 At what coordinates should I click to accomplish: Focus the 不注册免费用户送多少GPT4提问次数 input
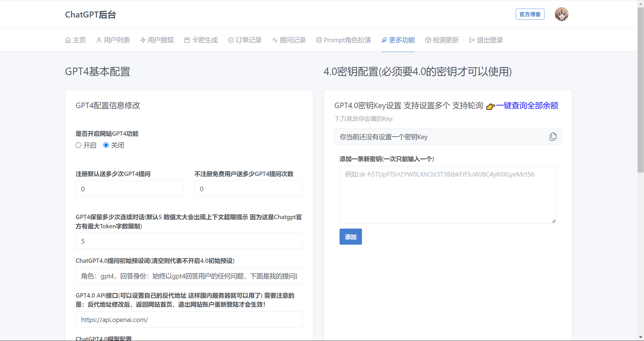[248, 189]
